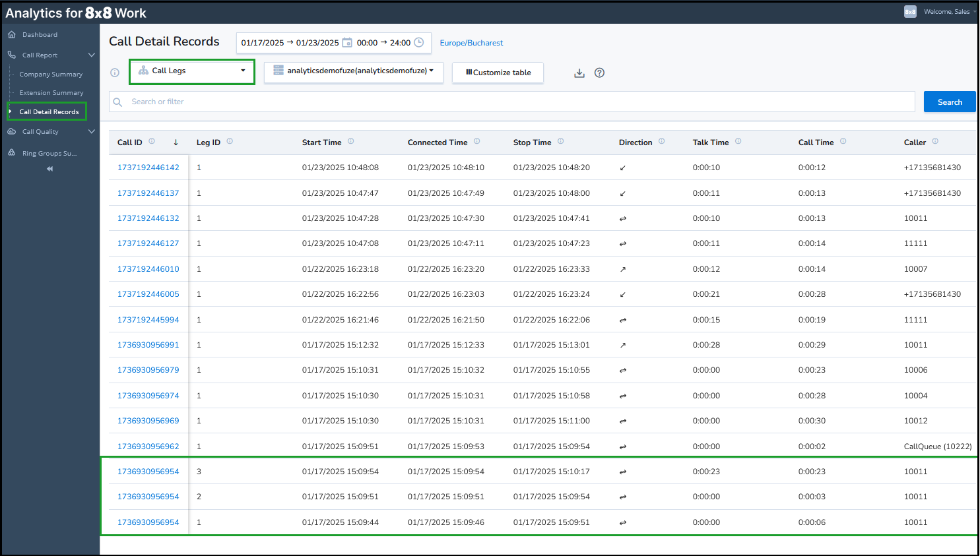Click the Talk Time column info icon
This screenshot has width=980, height=556.
click(738, 141)
